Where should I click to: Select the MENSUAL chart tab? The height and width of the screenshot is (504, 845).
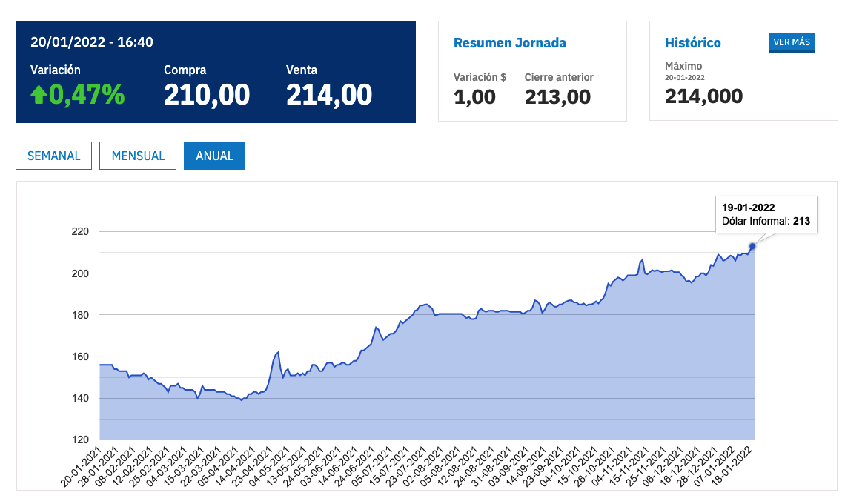138,156
